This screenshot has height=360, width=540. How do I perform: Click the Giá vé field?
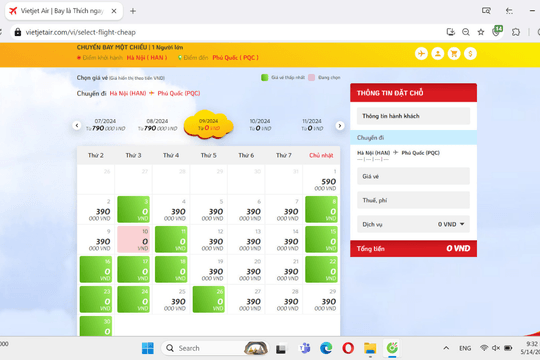413,176
